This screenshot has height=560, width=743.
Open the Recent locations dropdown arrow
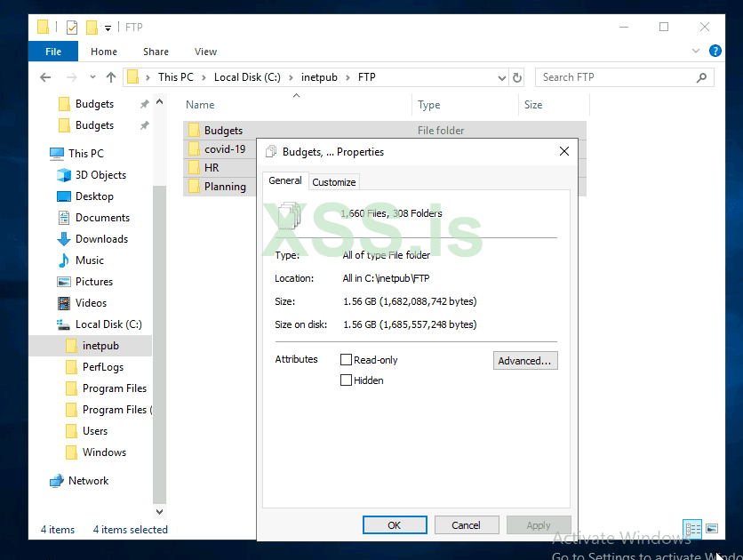click(x=92, y=76)
